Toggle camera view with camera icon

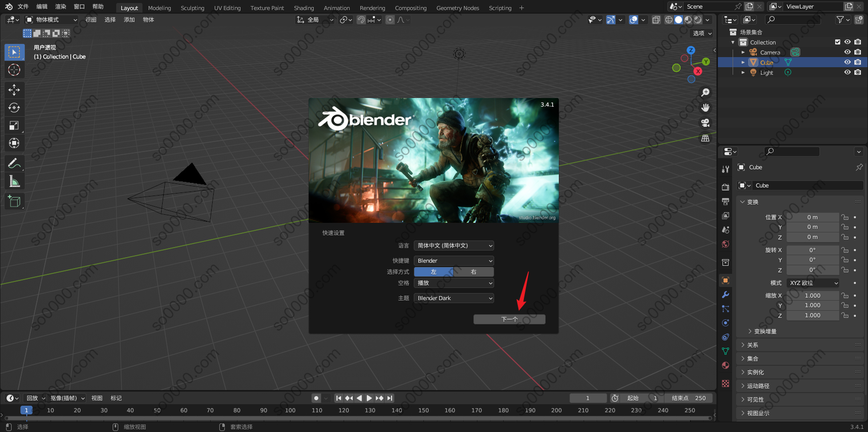(705, 123)
